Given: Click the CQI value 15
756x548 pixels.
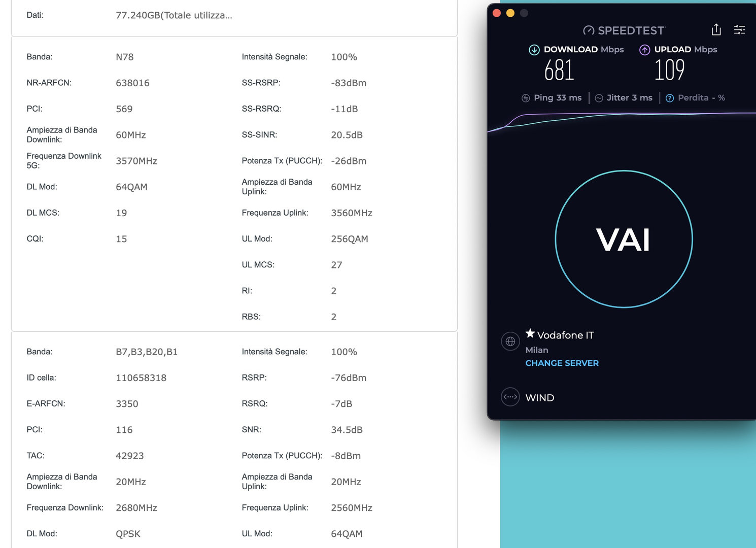Looking at the screenshot, I should click(121, 239).
